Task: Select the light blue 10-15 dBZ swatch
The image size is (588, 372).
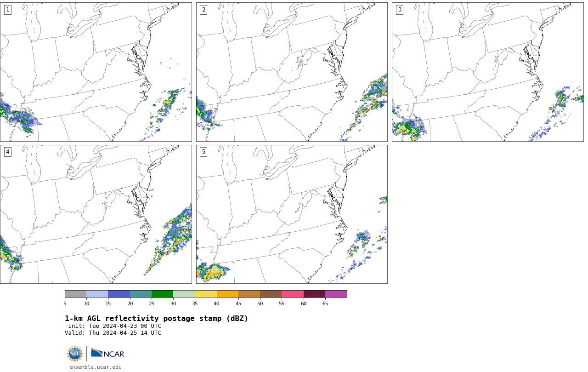Action: coord(97,294)
